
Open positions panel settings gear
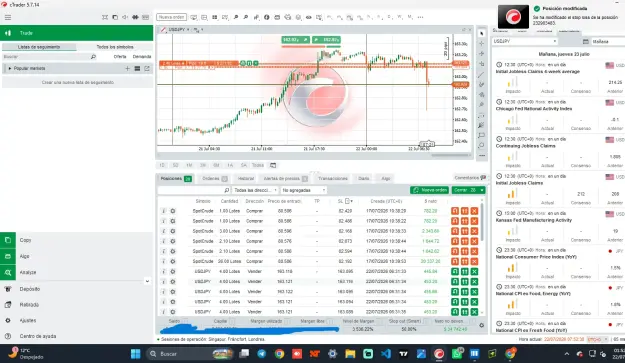[482, 325]
